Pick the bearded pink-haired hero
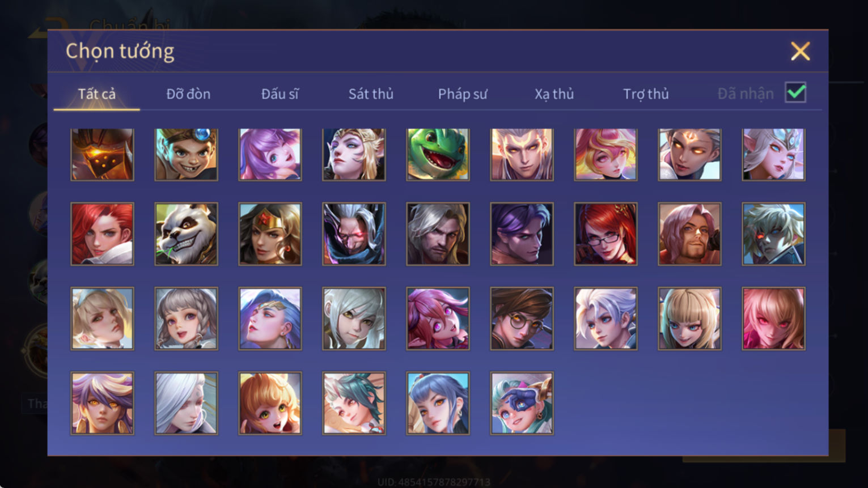 (689, 234)
